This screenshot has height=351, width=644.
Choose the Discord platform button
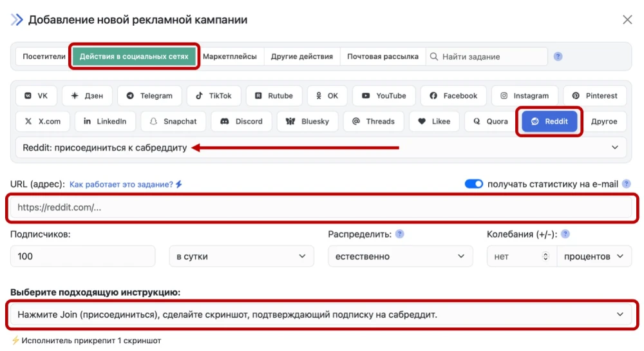coord(241,121)
